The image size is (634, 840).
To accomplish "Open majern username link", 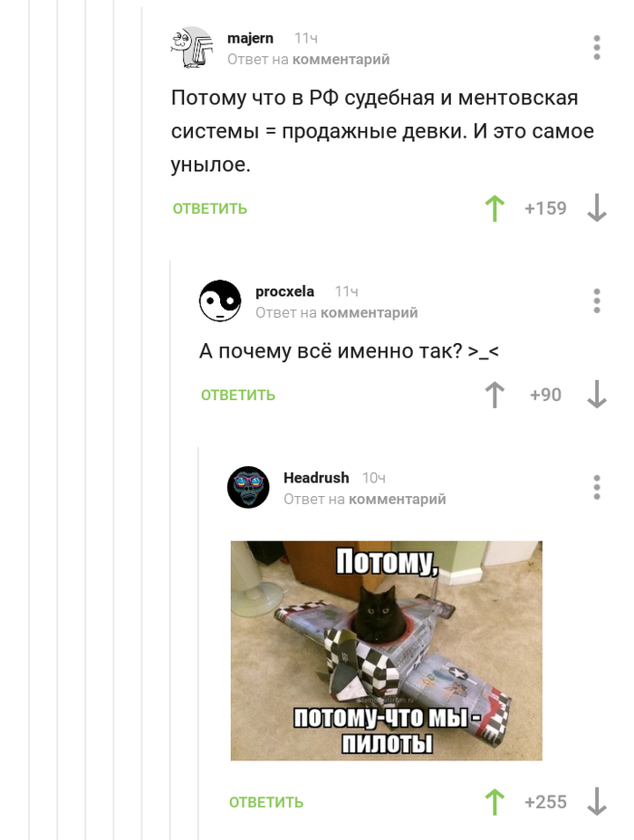I will 250,39.
